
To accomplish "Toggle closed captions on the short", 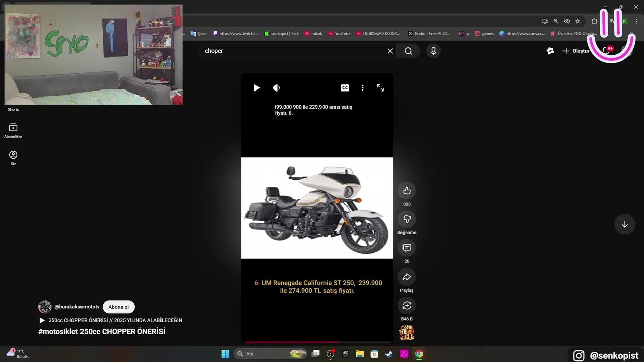I will (x=345, y=88).
